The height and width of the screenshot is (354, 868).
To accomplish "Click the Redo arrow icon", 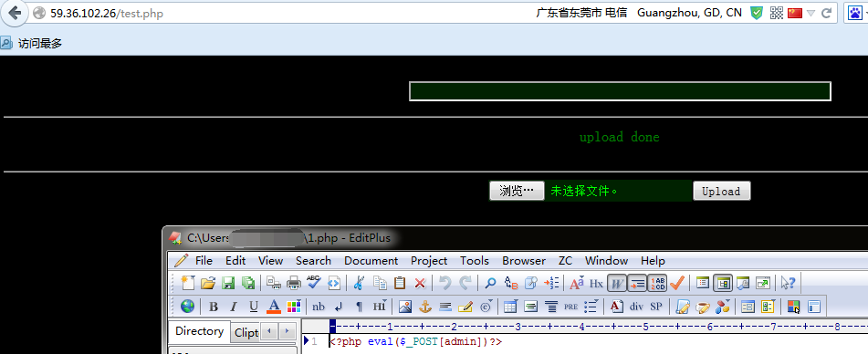I will click(465, 283).
